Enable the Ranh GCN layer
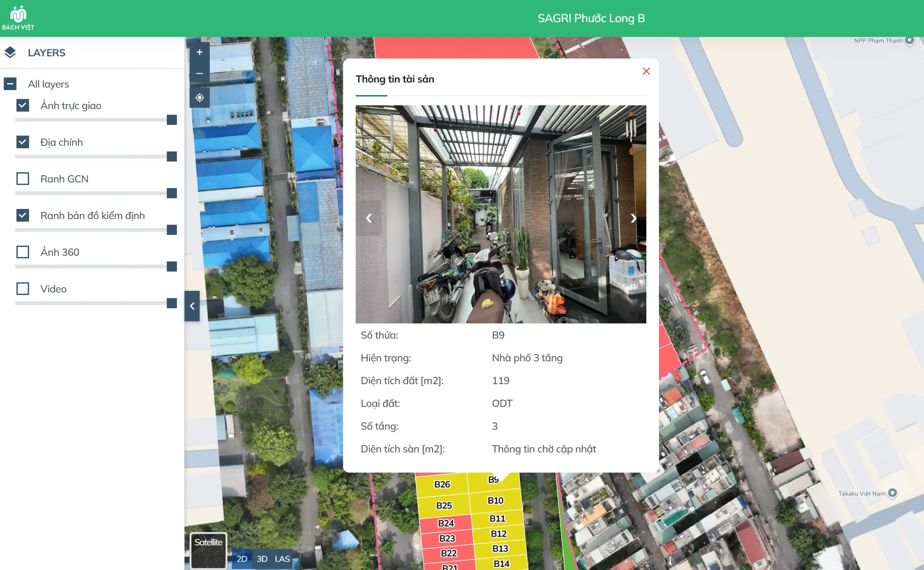This screenshot has height=570, width=924. click(x=23, y=179)
